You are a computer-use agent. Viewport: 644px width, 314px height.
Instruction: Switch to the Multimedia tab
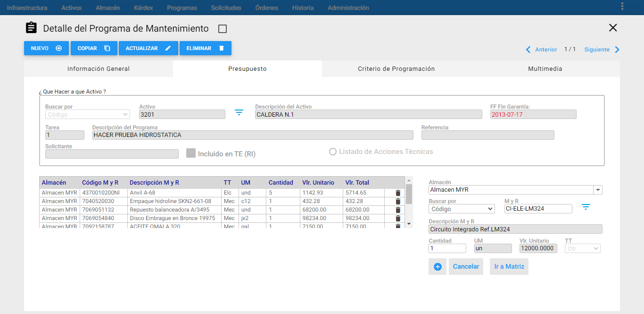coord(545,69)
